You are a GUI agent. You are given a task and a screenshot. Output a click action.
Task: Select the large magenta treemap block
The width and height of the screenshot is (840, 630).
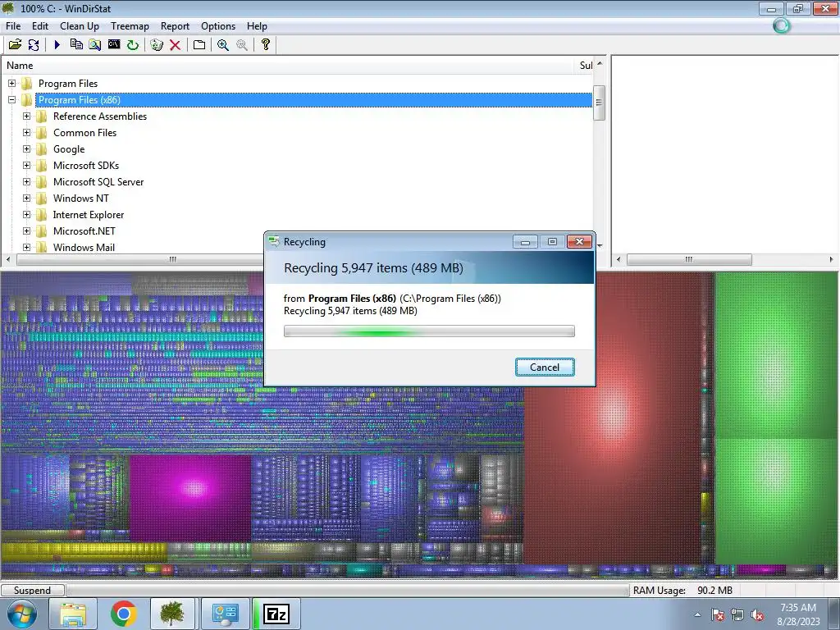click(x=190, y=498)
